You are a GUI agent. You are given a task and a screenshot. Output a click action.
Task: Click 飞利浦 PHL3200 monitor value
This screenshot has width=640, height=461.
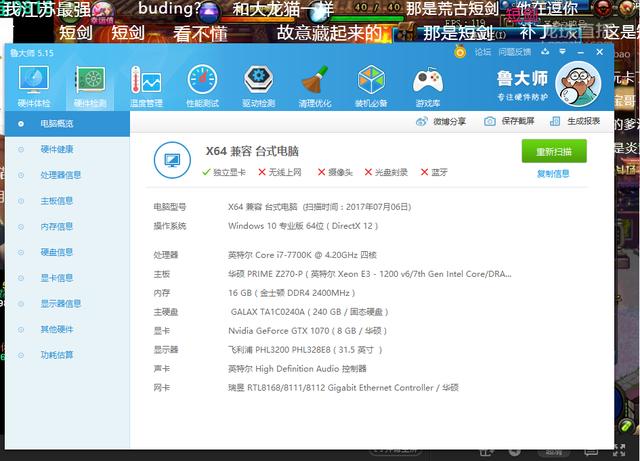[305, 350]
